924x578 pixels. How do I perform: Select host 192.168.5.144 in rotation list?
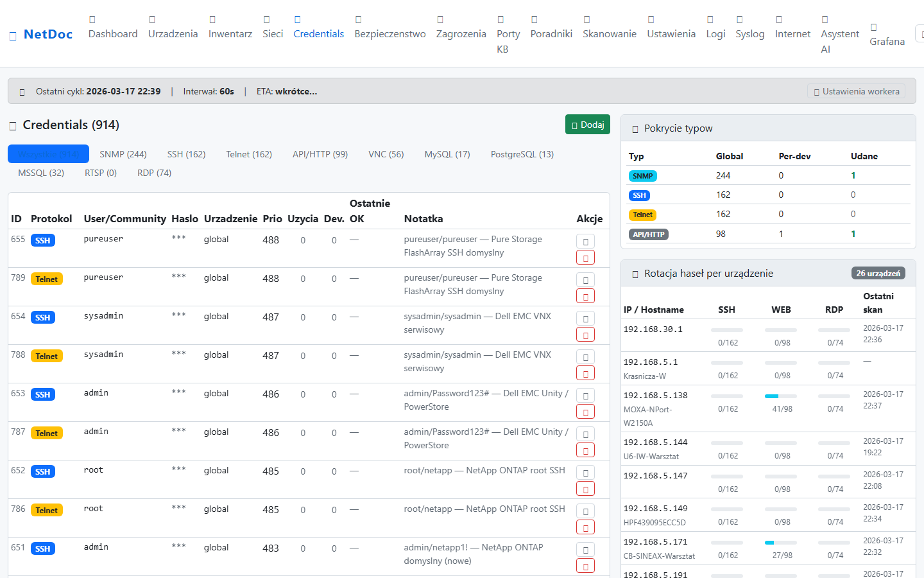[655, 442]
